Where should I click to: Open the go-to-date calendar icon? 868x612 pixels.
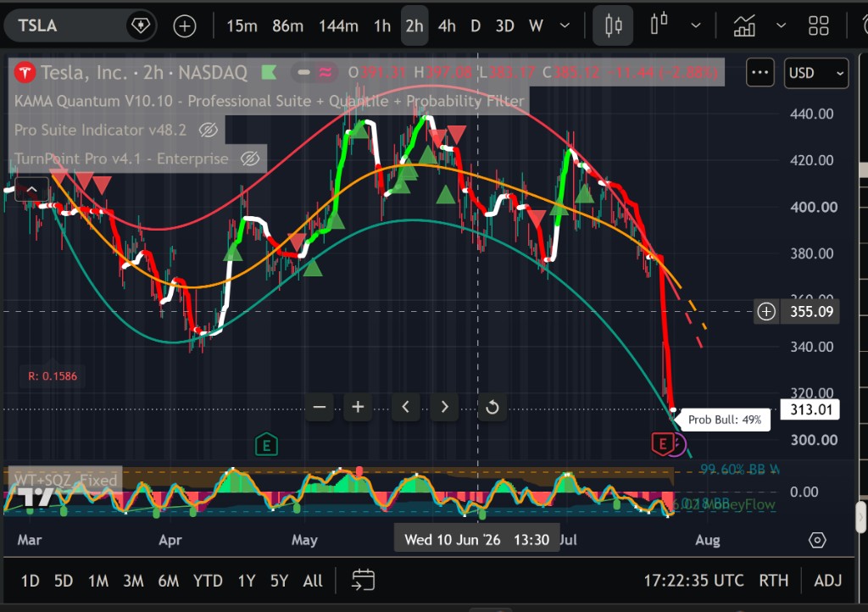point(363,580)
